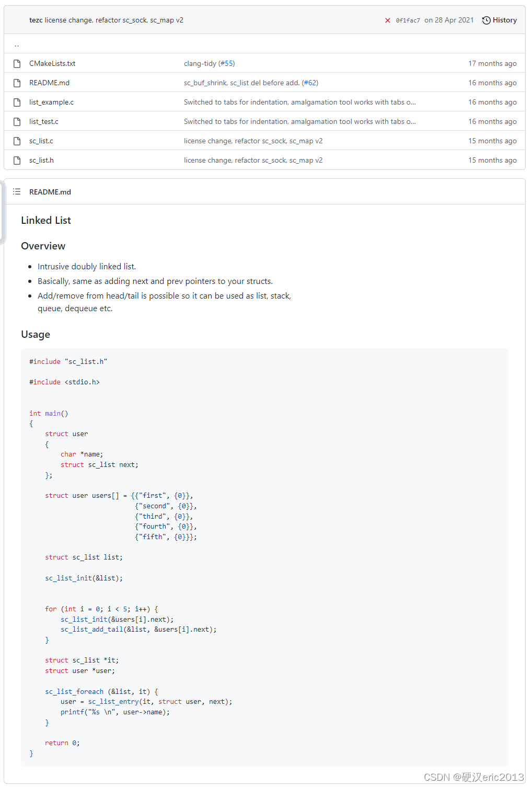The width and height of the screenshot is (532, 787).
Task: Open README.md file in file list
Action: coord(49,83)
